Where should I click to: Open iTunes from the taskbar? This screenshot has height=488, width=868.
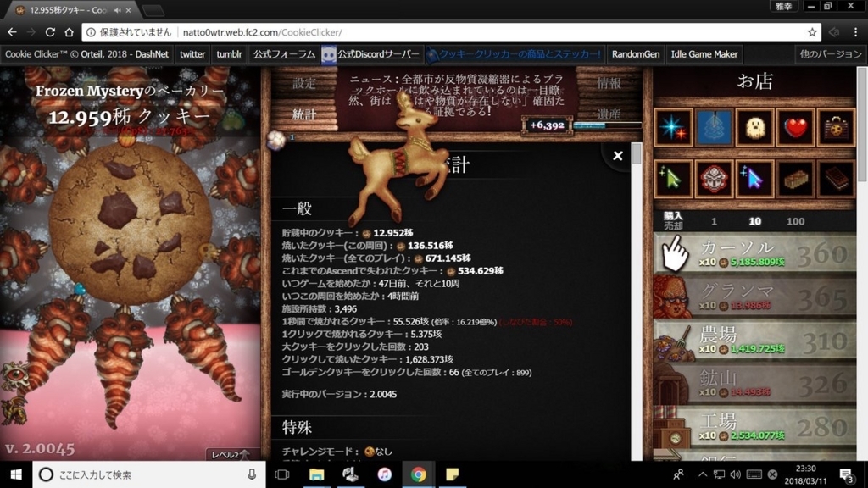coord(384,474)
